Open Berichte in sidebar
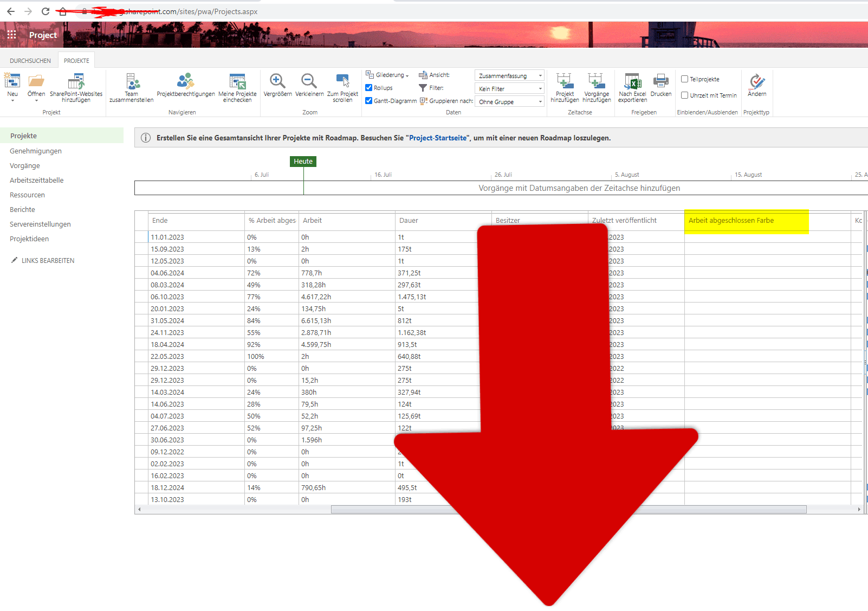 tap(22, 209)
